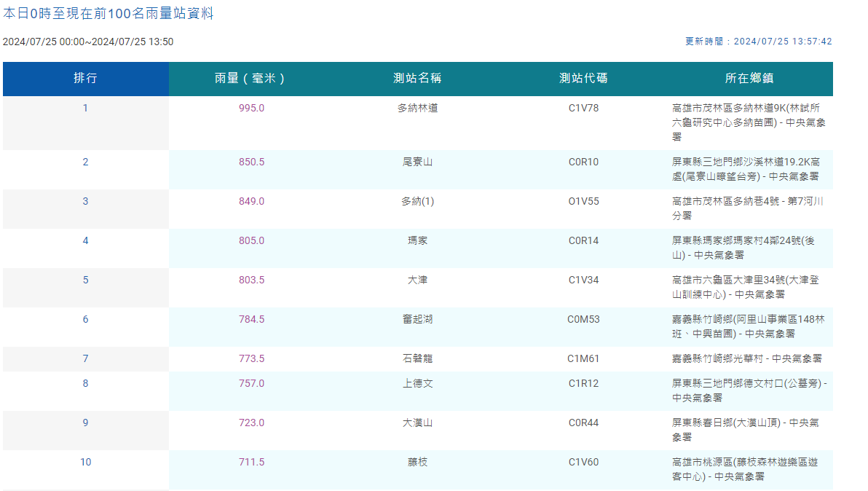Select station name 石磐龍

(418, 358)
